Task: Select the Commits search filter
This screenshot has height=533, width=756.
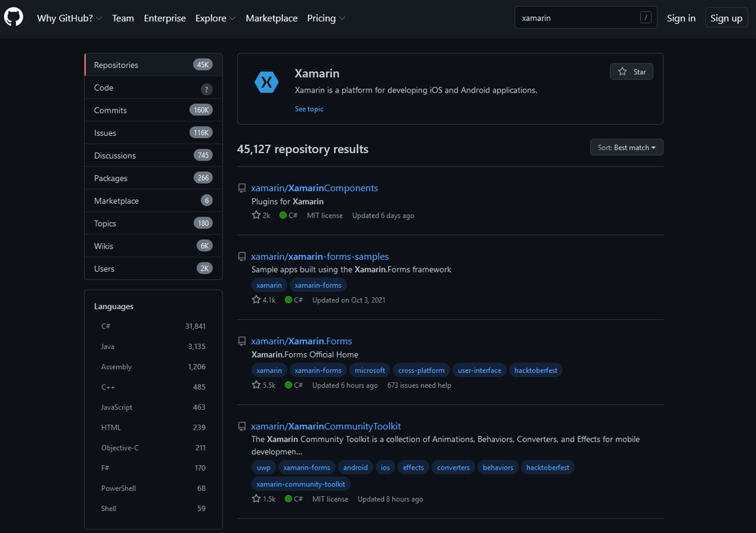Action: click(x=153, y=110)
